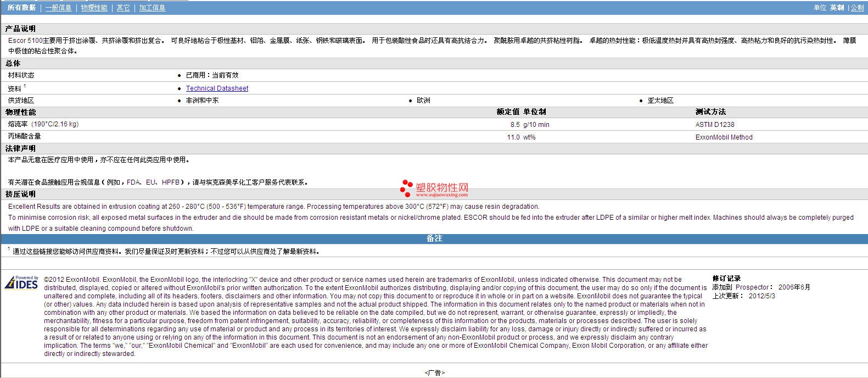Click the 已商用：当前有效 value
The width and height of the screenshot is (868, 378).
click(212, 75)
